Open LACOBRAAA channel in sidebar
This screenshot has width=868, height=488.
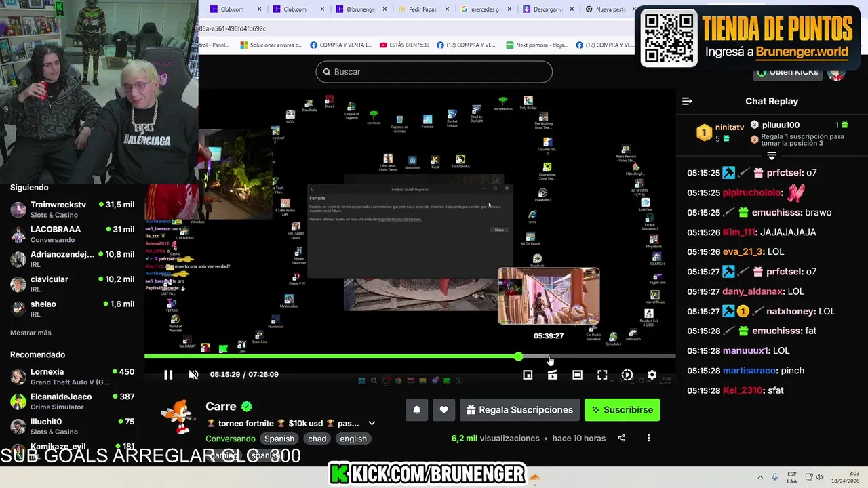(x=72, y=235)
